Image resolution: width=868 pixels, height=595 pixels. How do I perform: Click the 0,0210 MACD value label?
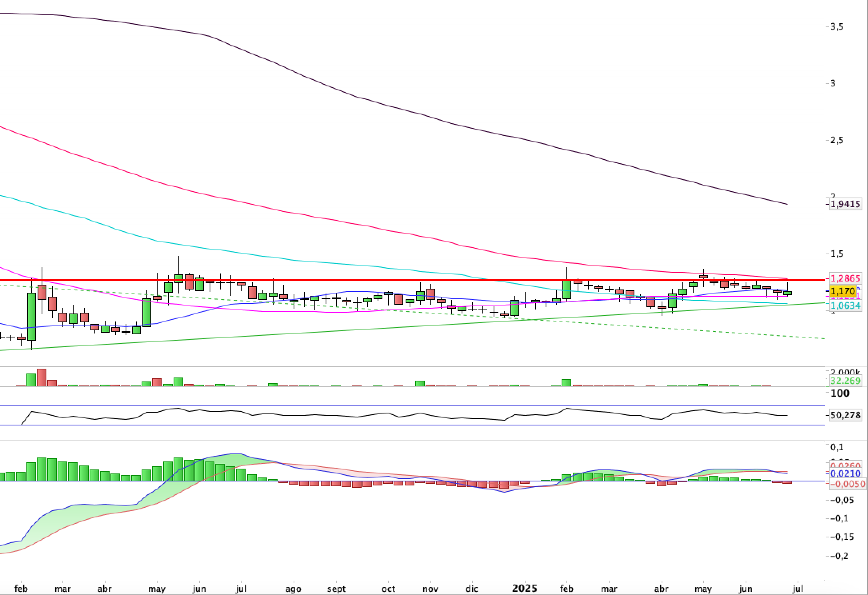pyautogui.click(x=846, y=474)
